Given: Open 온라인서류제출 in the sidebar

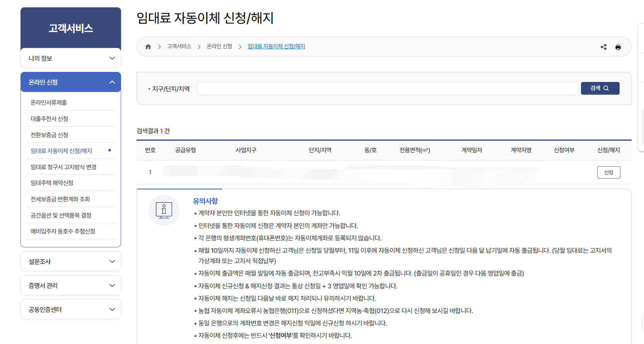Looking at the screenshot, I should coord(49,102).
